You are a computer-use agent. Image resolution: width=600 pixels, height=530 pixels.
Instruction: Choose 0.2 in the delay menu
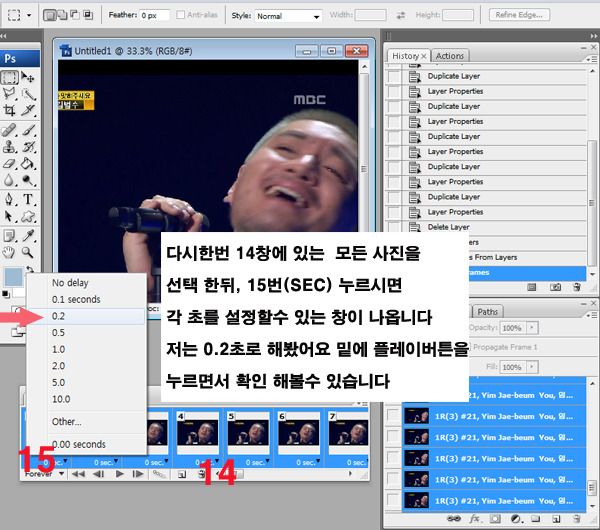click(x=87, y=316)
